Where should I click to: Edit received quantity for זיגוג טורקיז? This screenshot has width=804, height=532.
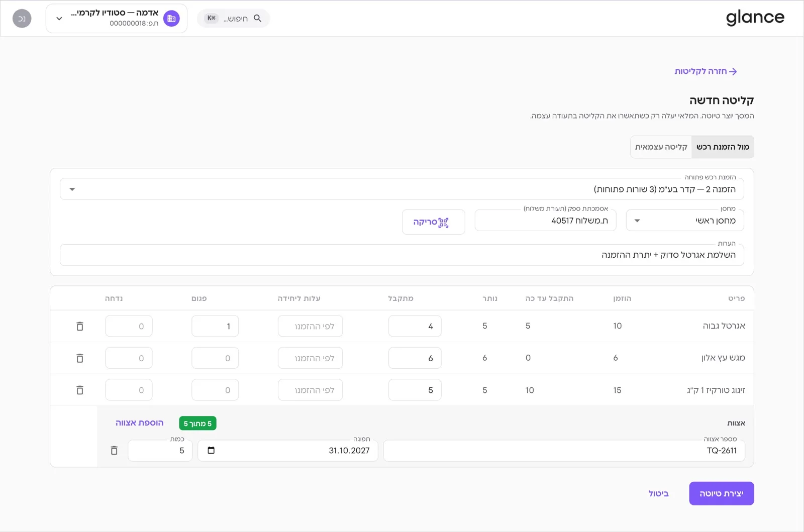[x=415, y=390]
